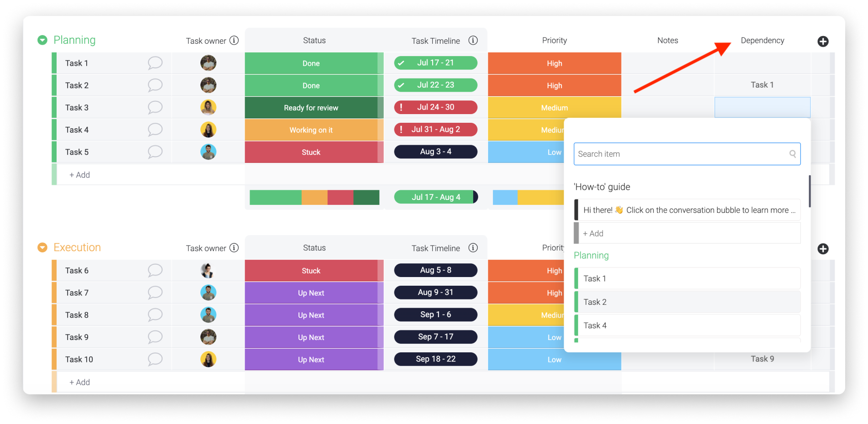Change Task 3 Medium priority
Viewport: 868px width, 424px height.
tap(554, 108)
